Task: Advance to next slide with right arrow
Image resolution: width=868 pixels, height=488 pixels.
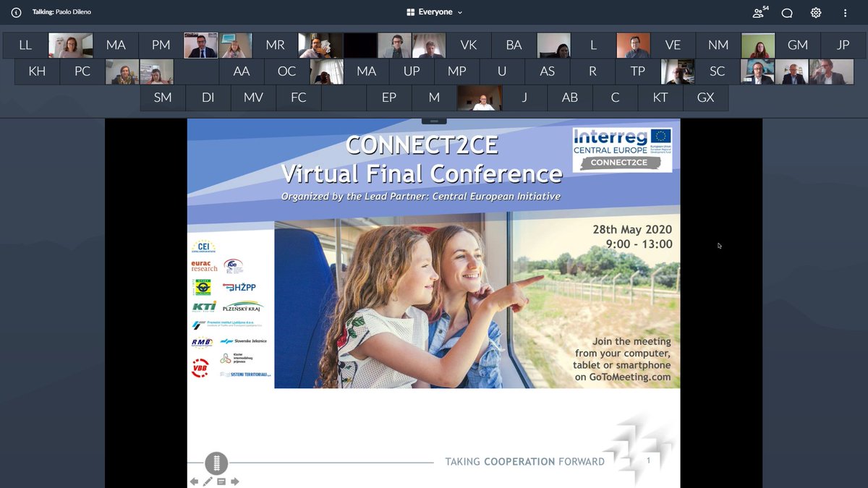Action: pyautogui.click(x=234, y=481)
